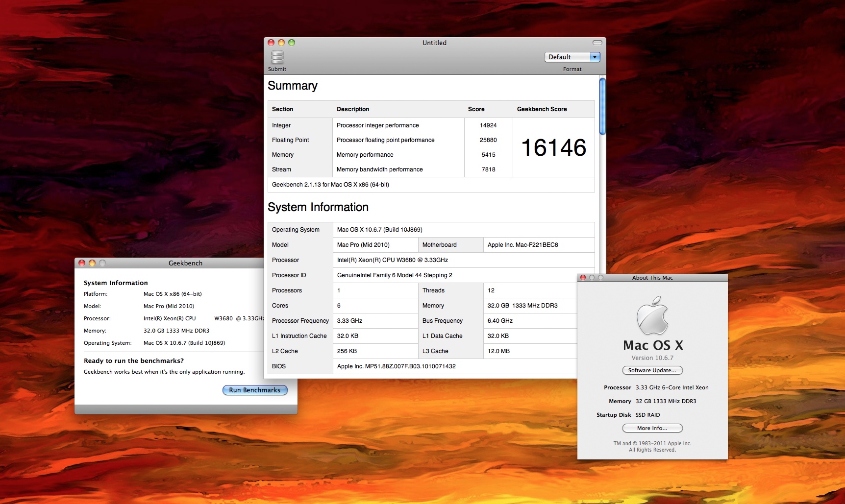Click '32 GB 1333 MHz DDR3' in About This Mac
This screenshot has height=504, width=845.
tap(666, 401)
